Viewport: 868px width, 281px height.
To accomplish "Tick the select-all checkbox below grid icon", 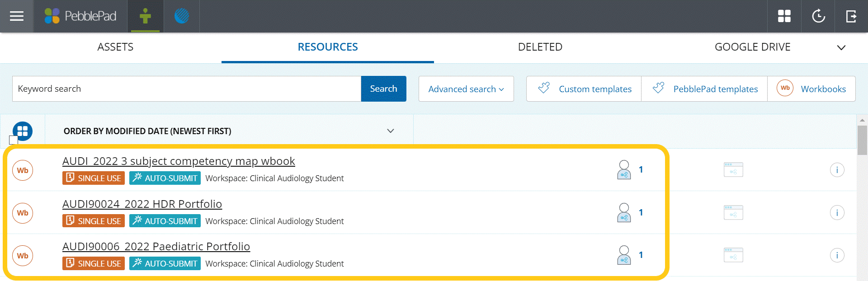I will (x=14, y=140).
